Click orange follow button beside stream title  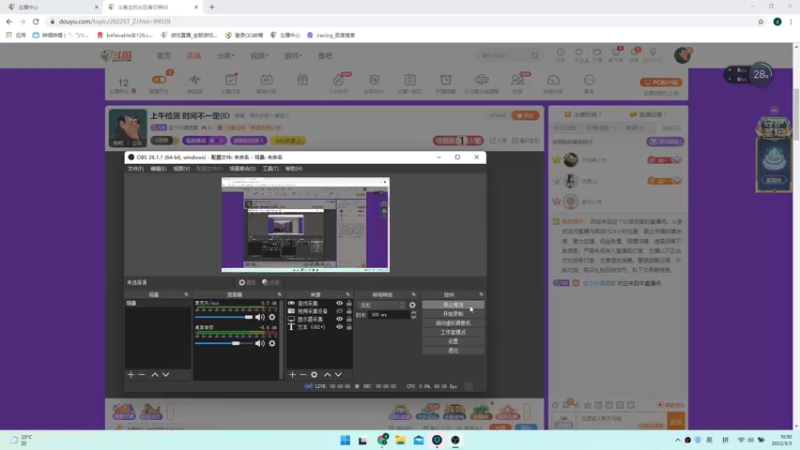525,115
